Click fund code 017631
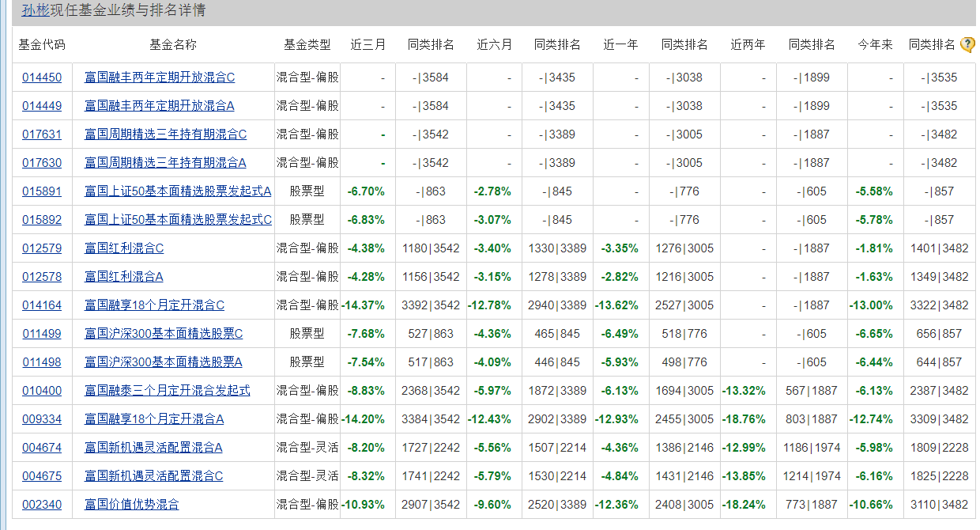The image size is (980, 530). pyautogui.click(x=41, y=134)
